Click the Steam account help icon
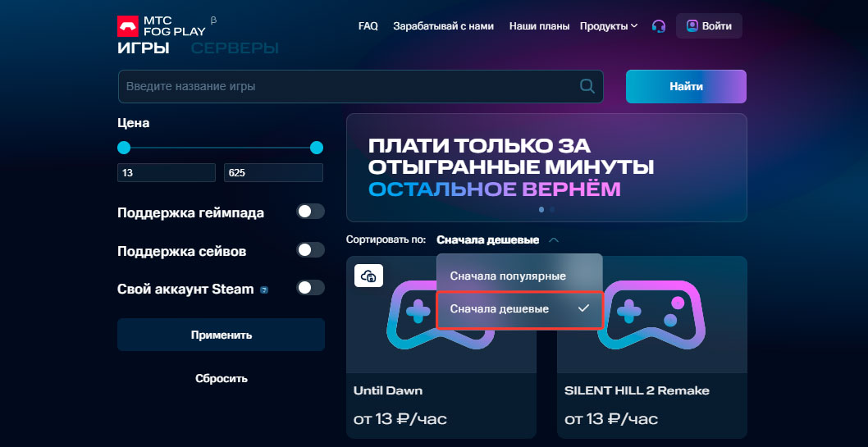Screen dimensions: 868x447 tap(264, 290)
